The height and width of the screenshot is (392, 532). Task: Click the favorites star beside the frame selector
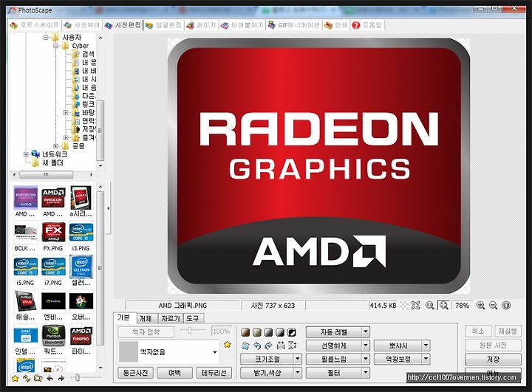pos(227,345)
